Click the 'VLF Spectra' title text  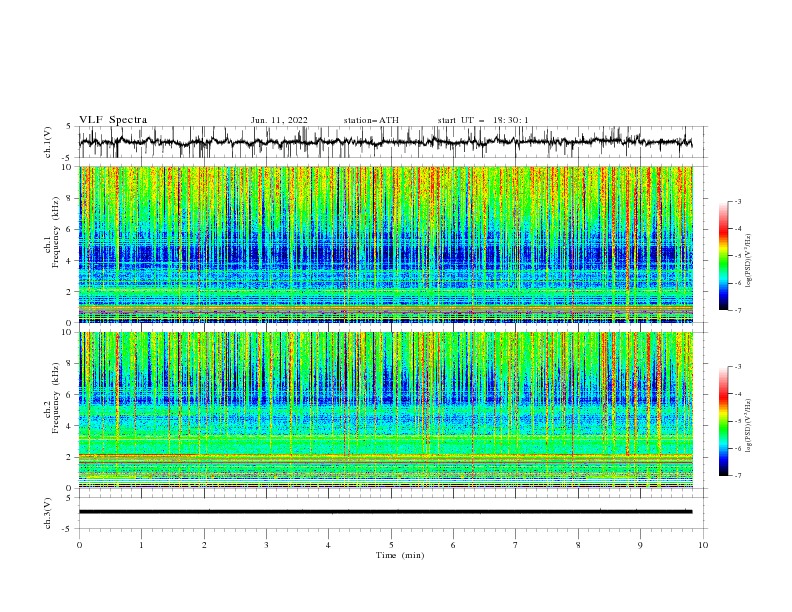(x=113, y=120)
